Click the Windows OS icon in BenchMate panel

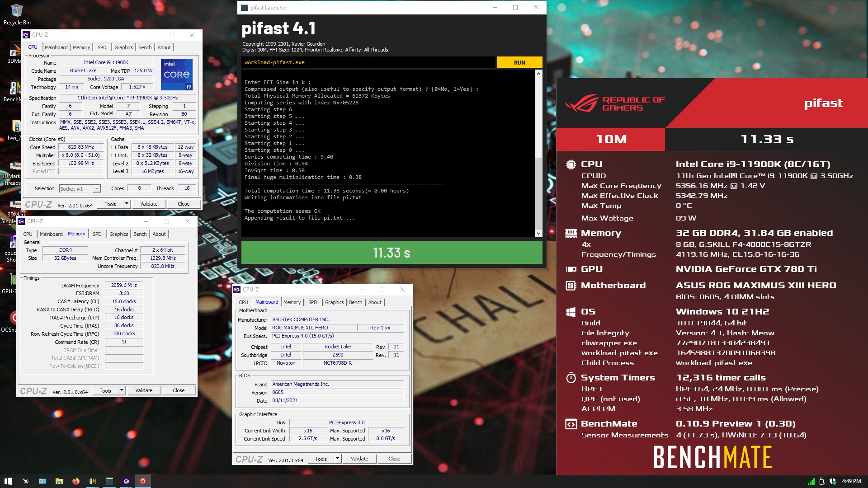click(571, 312)
